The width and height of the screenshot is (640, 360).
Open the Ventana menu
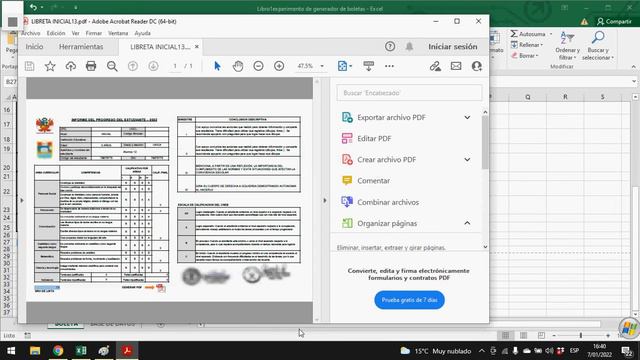click(x=118, y=33)
